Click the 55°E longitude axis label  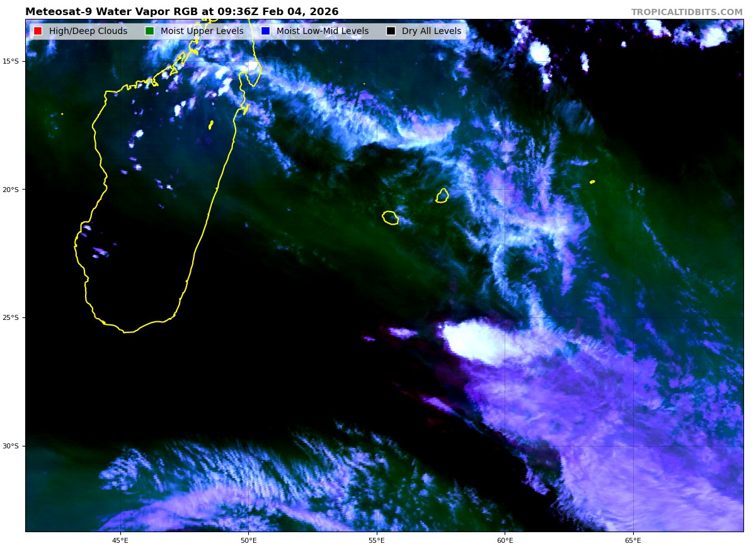[x=377, y=540]
